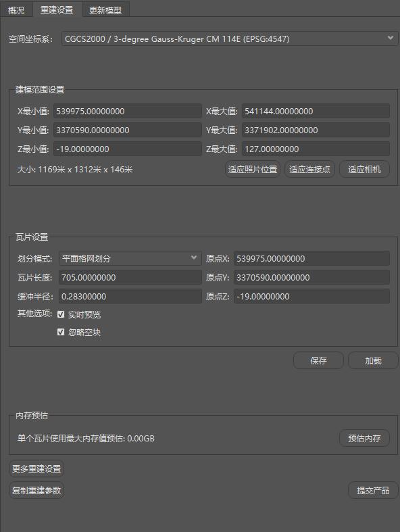Image resolution: width=400 pixels, height=532 pixels.
Task: Click the Z最大值 input field
Action: (x=316, y=149)
